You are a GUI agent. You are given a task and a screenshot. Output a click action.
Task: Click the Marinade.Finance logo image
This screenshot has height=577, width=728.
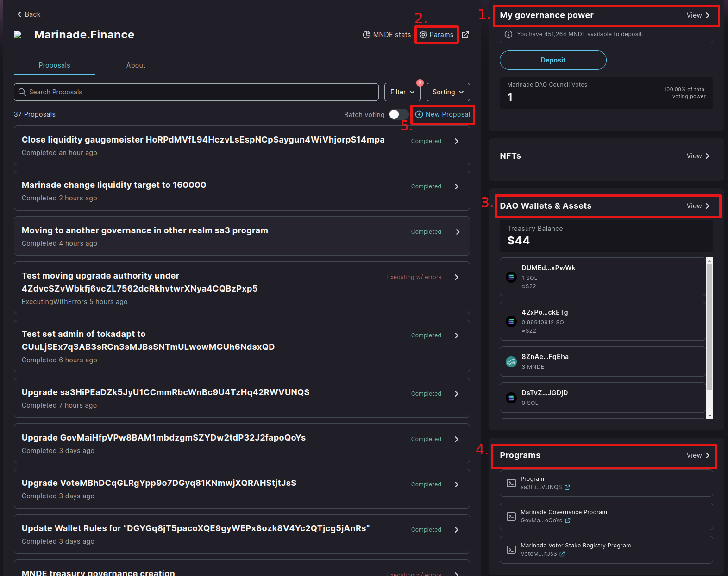tap(18, 35)
